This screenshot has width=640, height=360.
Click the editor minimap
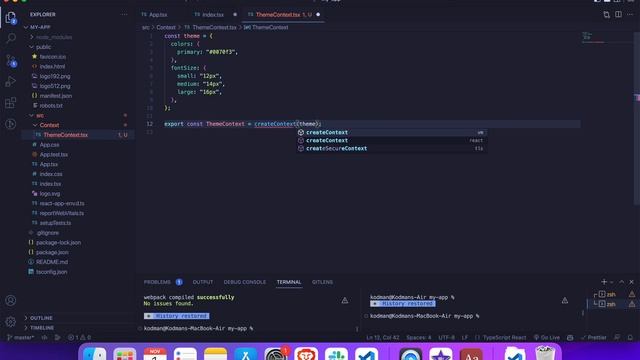(x=607, y=38)
